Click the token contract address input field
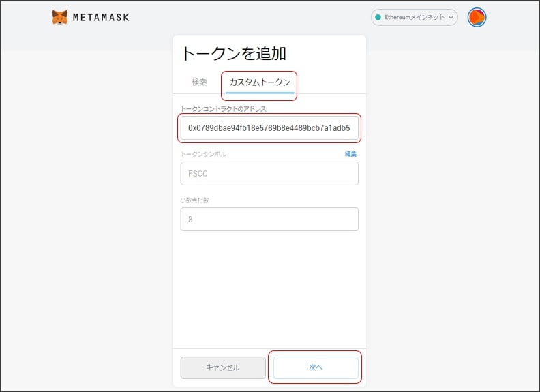Viewport: 540px width, 392px height. (x=269, y=127)
